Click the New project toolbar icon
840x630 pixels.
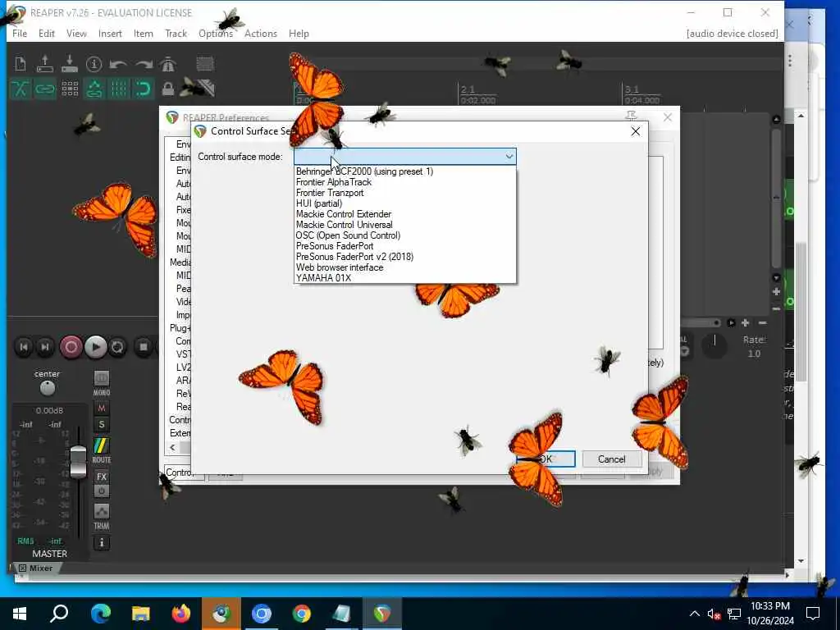tap(21, 64)
